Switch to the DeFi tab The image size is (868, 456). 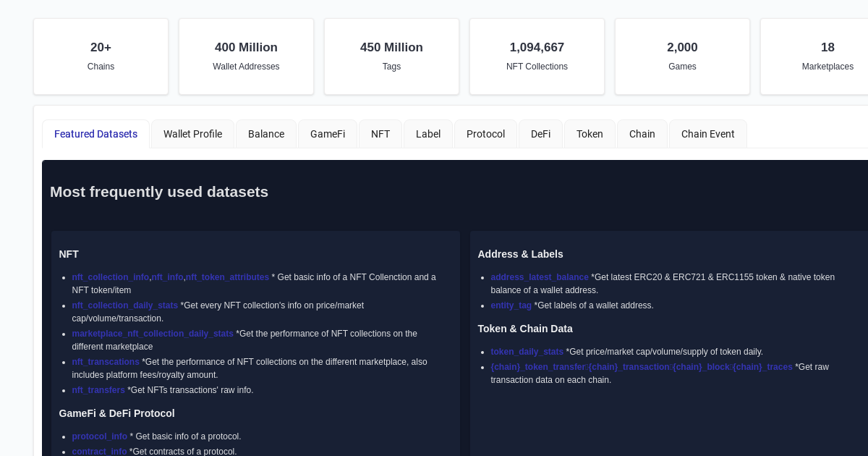(x=540, y=134)
